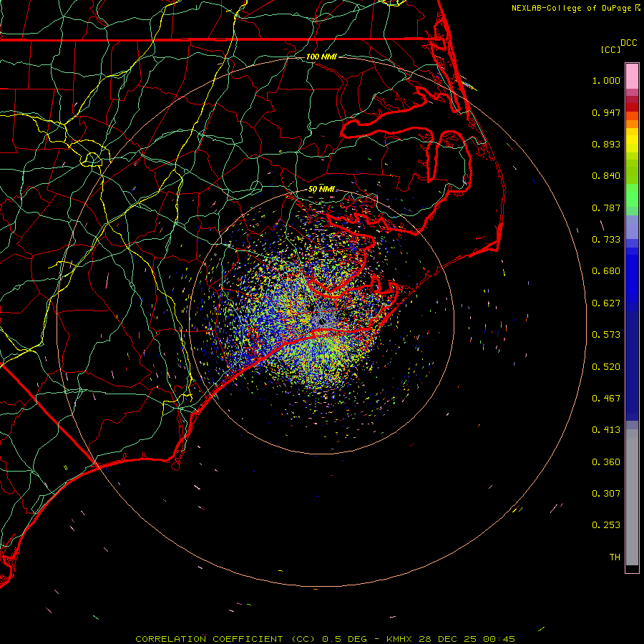Screen dimensions: 644x644
Task: Select the 0.840 scale value
Action: 606,176
